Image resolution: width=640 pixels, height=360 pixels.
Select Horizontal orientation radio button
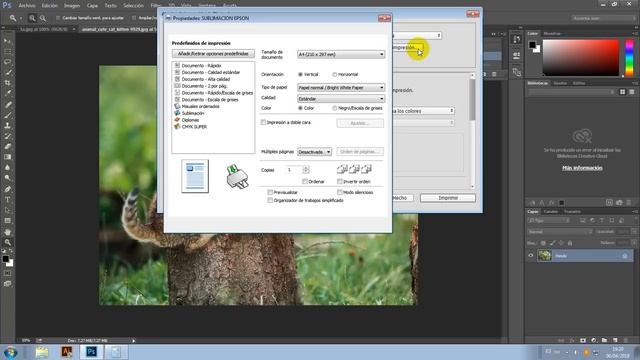point(335,75)
